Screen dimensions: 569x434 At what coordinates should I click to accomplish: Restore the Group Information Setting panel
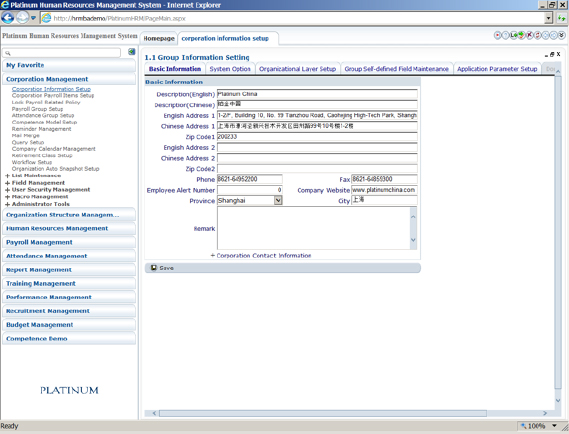[x=552, y=54]
